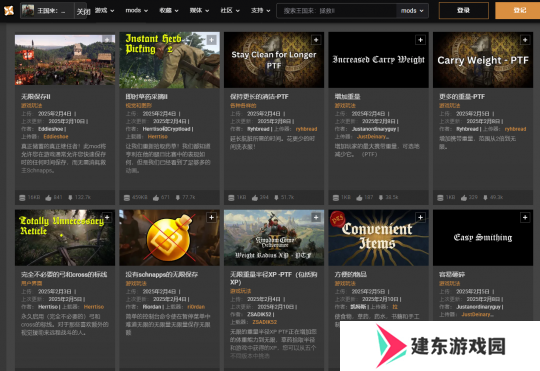540x371 pixels.
Task: Click plus icon on crossed-out schnapps bottle card
Action: [x=211, y=218]
